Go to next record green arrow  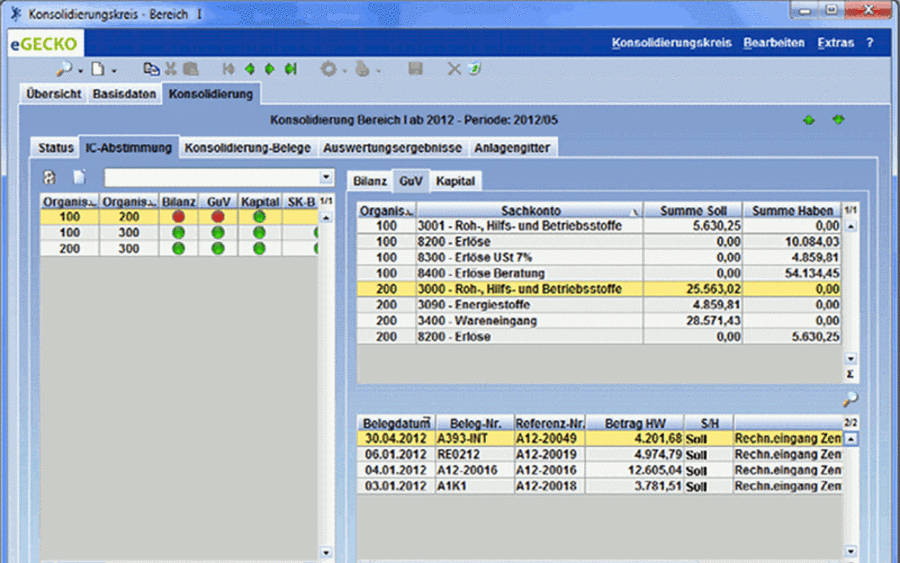(x=270, y=69)
